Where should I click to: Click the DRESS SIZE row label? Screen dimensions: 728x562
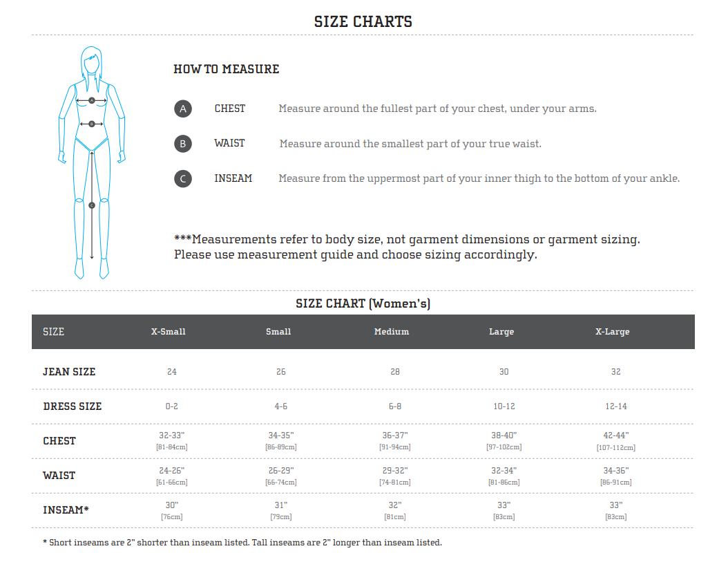73,406
